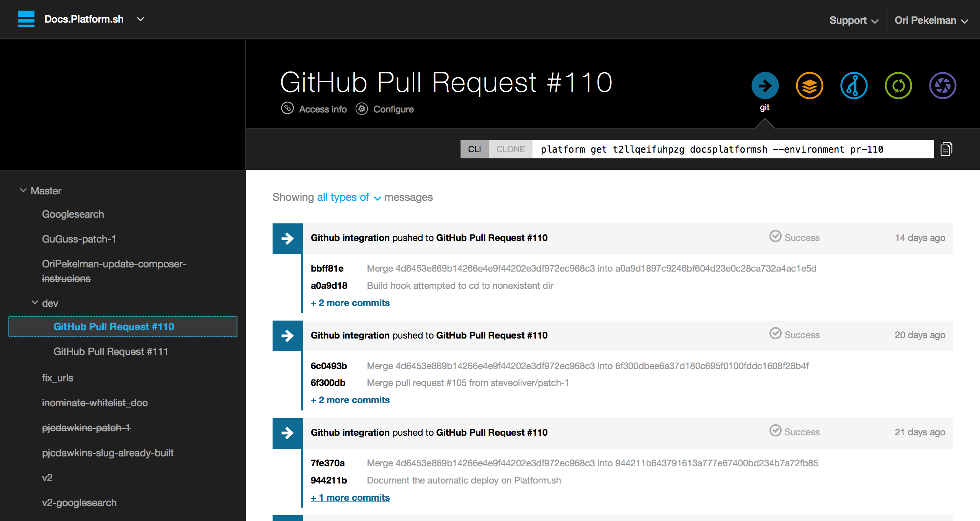Click the blue git arrow icon
Screen dimensions: 980x521
764,85
